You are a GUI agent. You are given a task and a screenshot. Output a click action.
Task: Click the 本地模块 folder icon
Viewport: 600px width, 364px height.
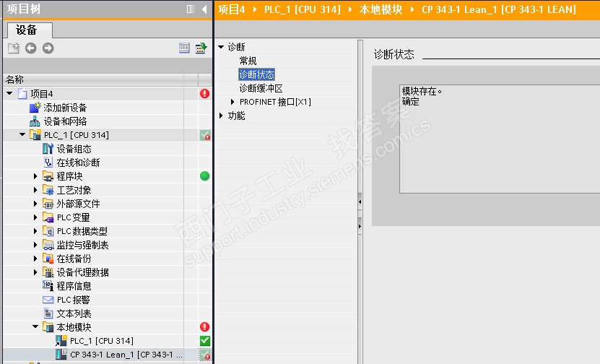coord(48,327)
